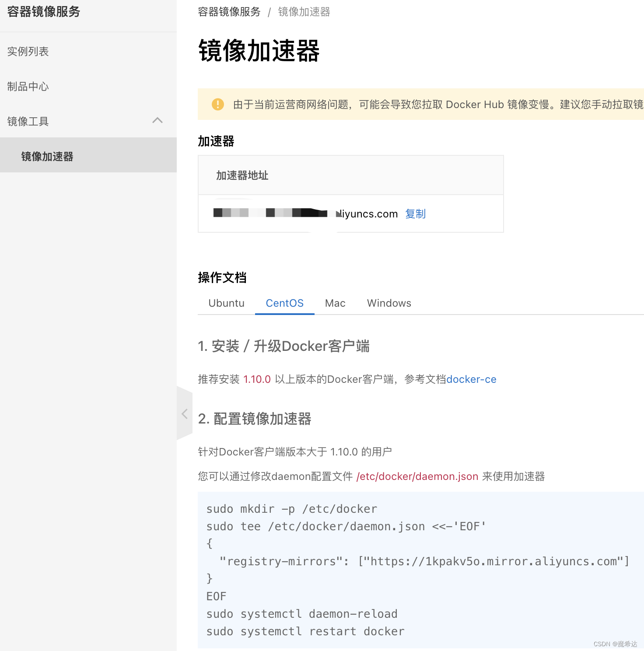Click the 镜像加速器 page title
Viewport: 644px width, 651px height.
259,50
